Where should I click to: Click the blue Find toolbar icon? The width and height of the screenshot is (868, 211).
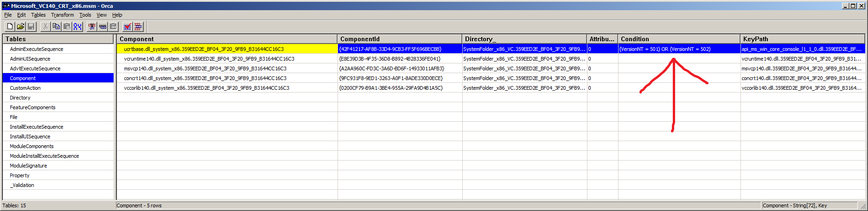click(x=77, y=27)
